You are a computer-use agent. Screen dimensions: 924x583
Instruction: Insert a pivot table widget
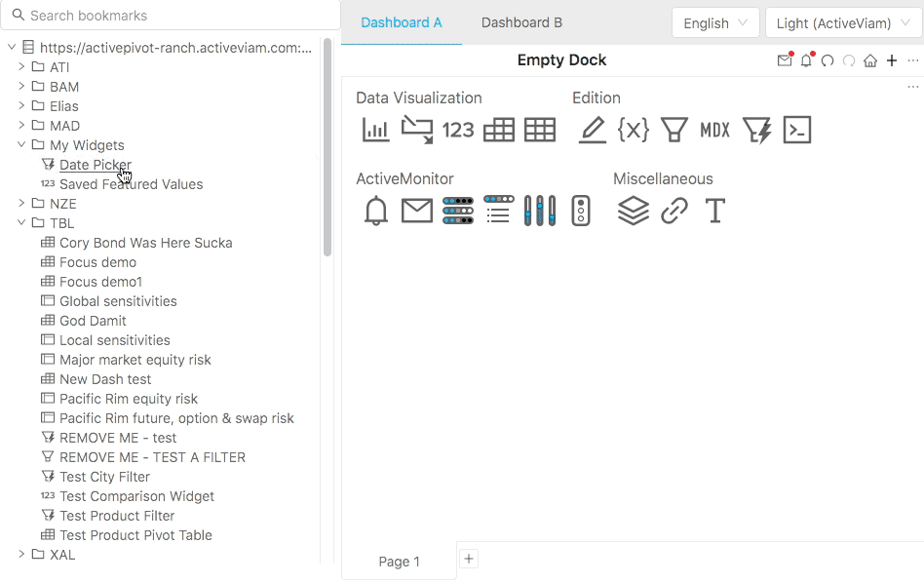[498, 130]
